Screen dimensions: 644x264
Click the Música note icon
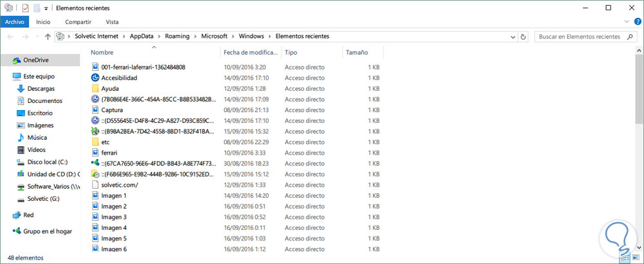click(21, 138)
